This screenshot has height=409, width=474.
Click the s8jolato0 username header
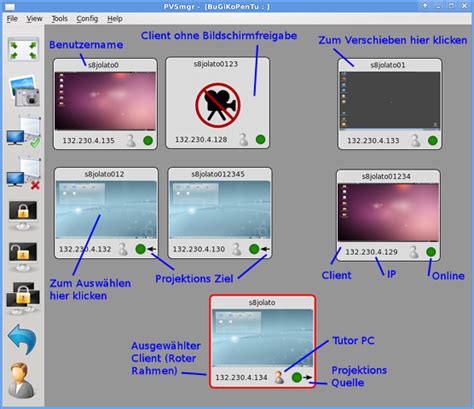(x=103, y=65)
